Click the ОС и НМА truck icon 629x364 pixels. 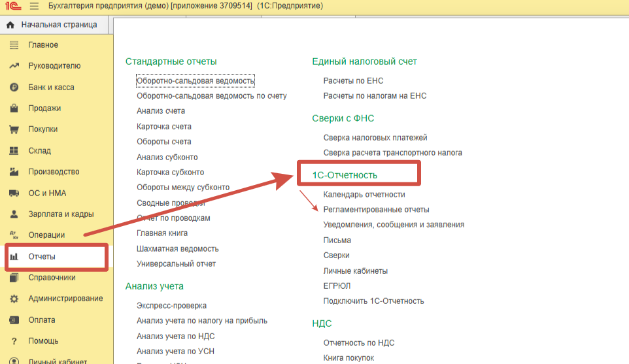[14, 193]
